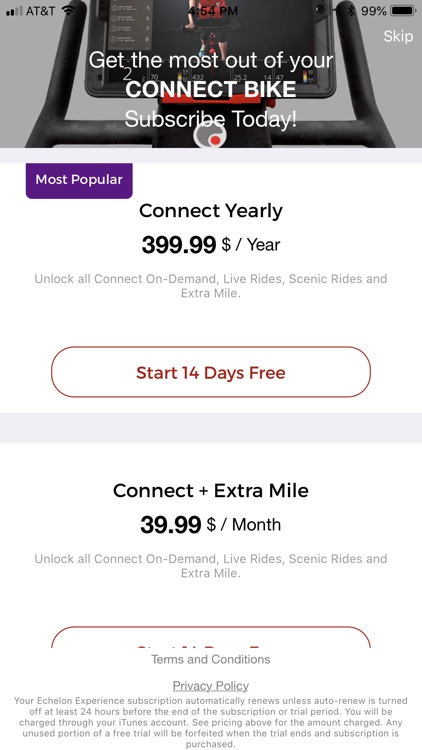Image resolution: width=422 pixels, height=750 pixels.
Task: Select the Connect Yearly plan title
Action: click(211, 211)
